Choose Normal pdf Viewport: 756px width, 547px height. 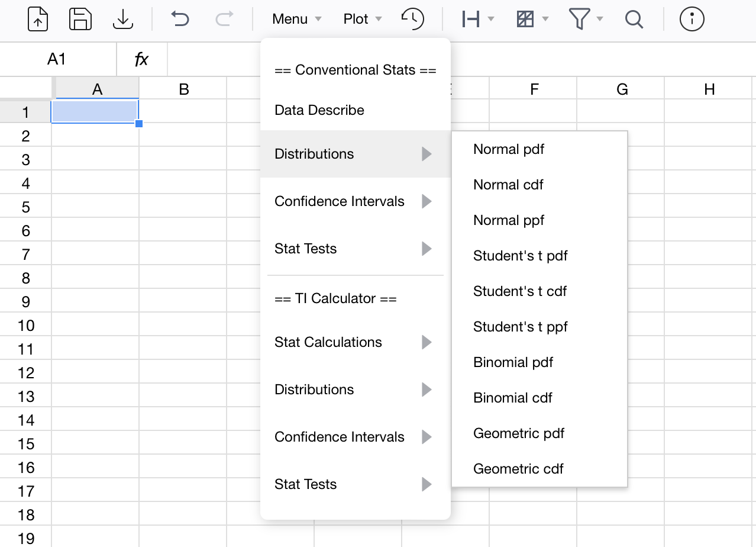[539, 149]
